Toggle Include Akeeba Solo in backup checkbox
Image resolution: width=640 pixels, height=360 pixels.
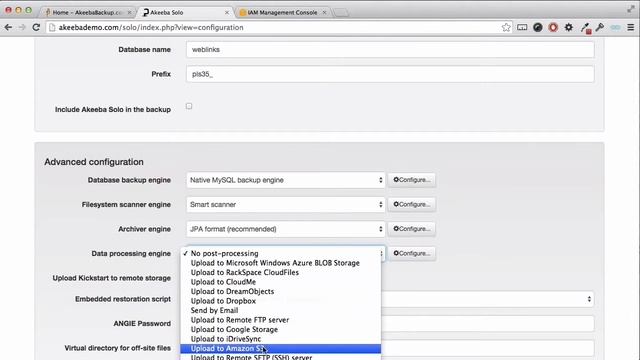189,106
